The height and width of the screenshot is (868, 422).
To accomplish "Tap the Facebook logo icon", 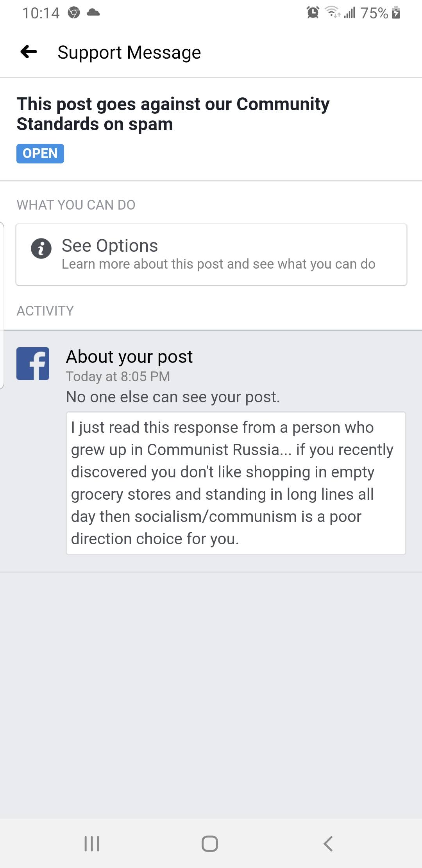I will (x=33, y=364).
